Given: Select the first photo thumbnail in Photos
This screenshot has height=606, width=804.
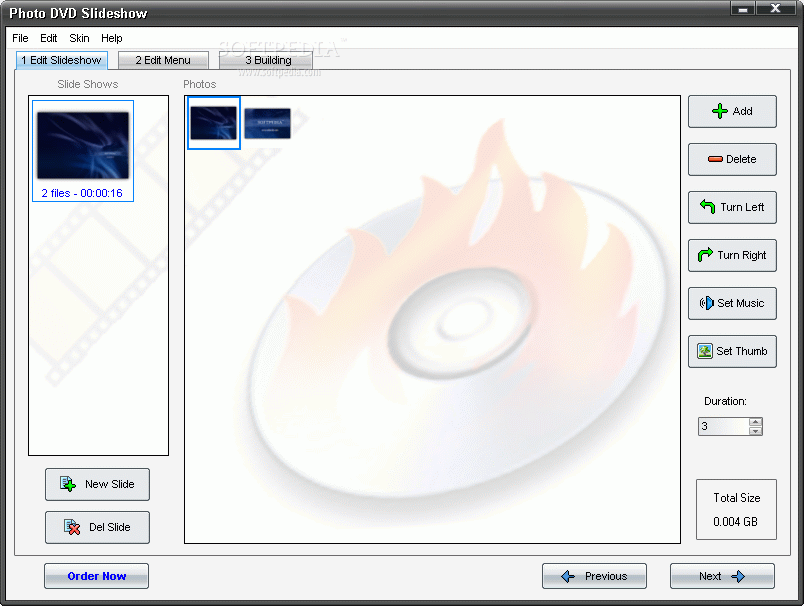Looking at the screenshot, I should coord(214,123).
